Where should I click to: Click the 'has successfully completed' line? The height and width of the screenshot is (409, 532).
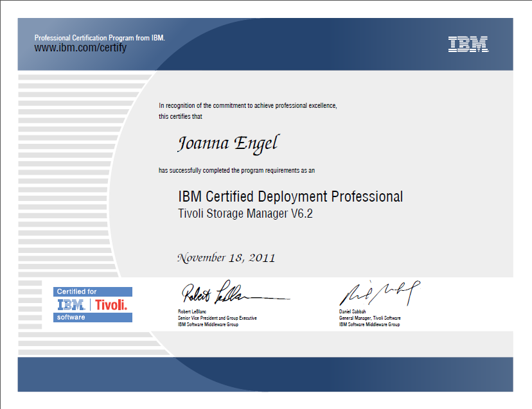pos(236,170)
